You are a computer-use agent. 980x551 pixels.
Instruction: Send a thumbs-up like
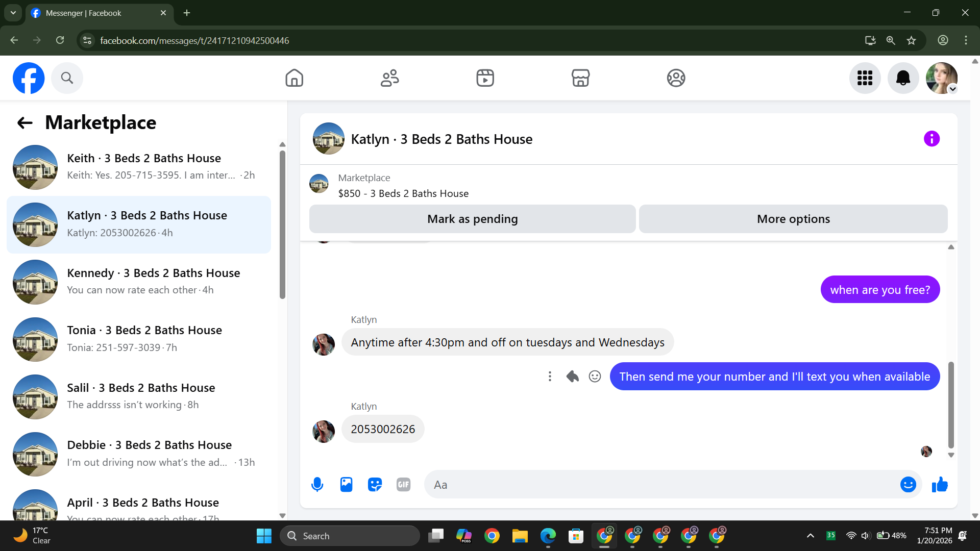(x=940, y=485)
